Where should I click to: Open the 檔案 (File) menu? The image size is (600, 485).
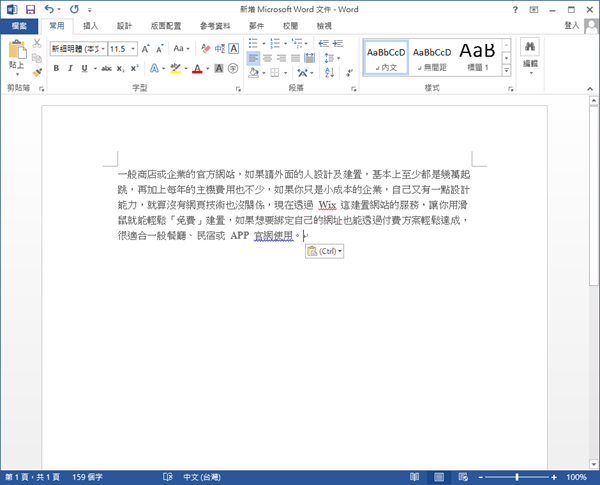(x=20, y=25)
